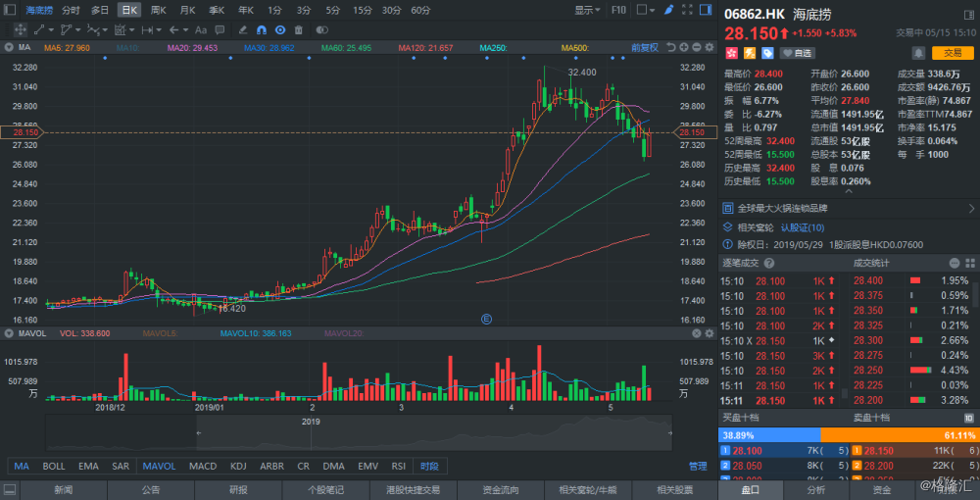Click the grid view icon by 成交统计
This screenshot has height=500, width=980.
point(970,263)
